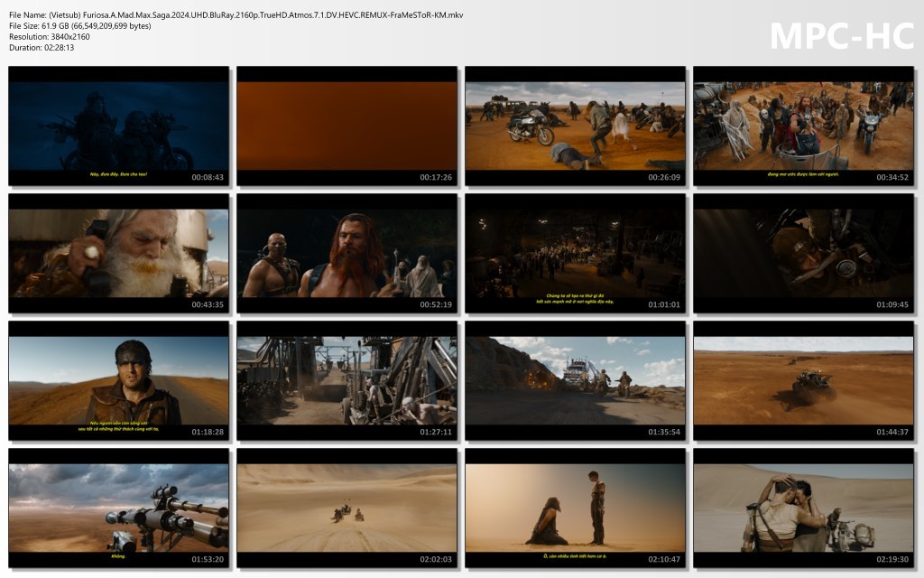This screenshot has height=578, width=924.
Task: Open the solid orange frame at 00:17:26
Action: click(346, 126)
